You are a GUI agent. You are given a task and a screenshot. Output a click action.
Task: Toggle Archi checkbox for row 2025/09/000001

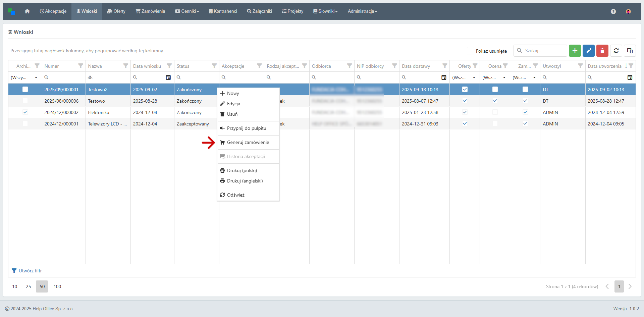(25, 90)
